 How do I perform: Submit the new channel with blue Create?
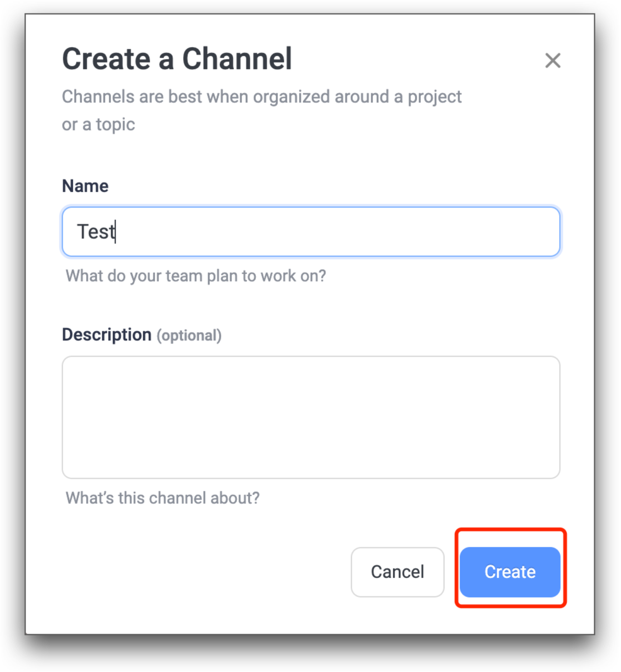[510, 572]
